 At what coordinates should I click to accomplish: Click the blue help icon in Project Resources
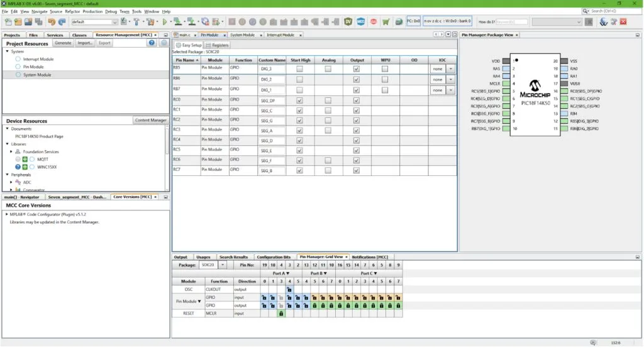point(152,43)
